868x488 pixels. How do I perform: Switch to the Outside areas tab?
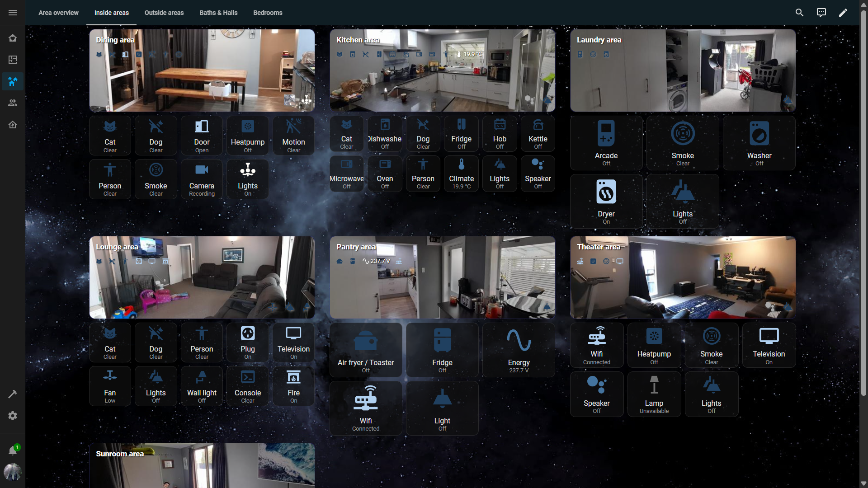(x=164, y=13)
